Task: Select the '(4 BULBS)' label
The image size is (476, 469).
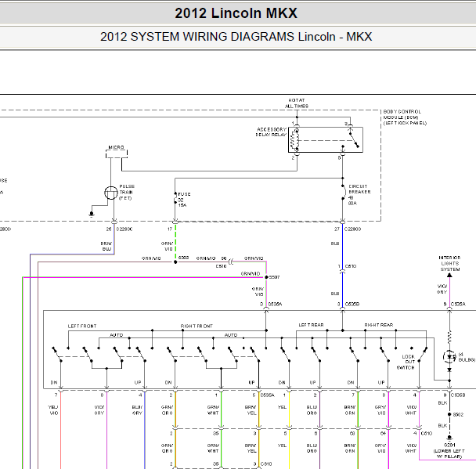Action: [x=467, y=357]
